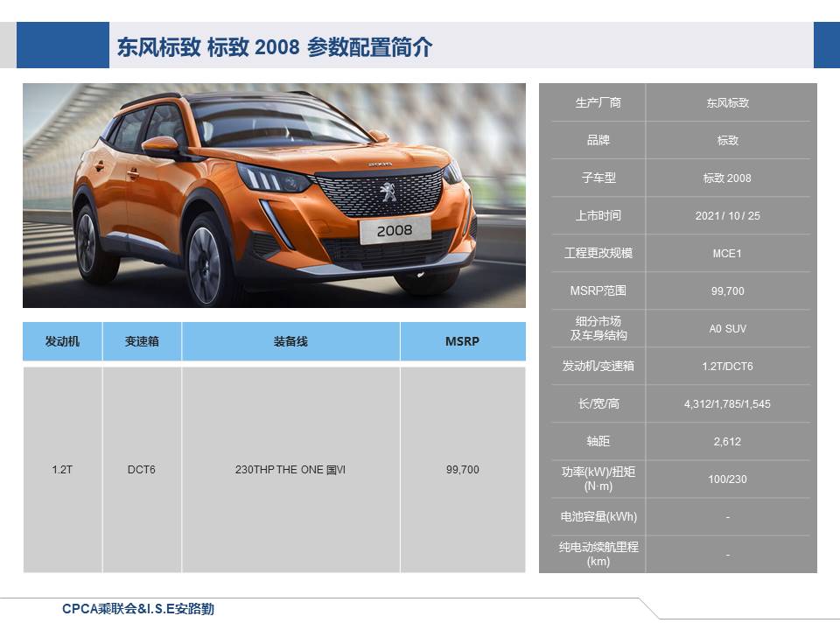
Task: Click the MSRP范围 label
Action: pyautogui.click(x=598, y=290)
